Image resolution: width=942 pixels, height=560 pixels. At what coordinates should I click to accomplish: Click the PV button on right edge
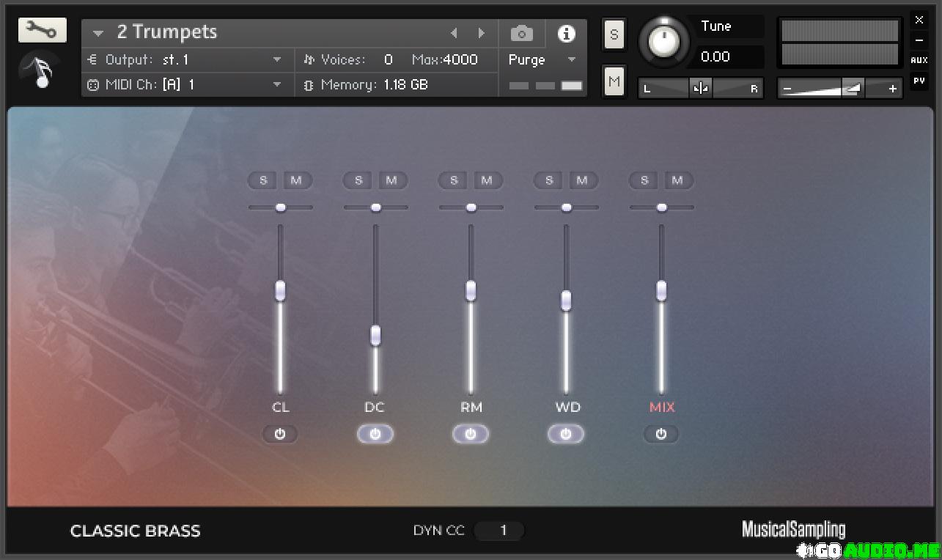tap(919, 80)
